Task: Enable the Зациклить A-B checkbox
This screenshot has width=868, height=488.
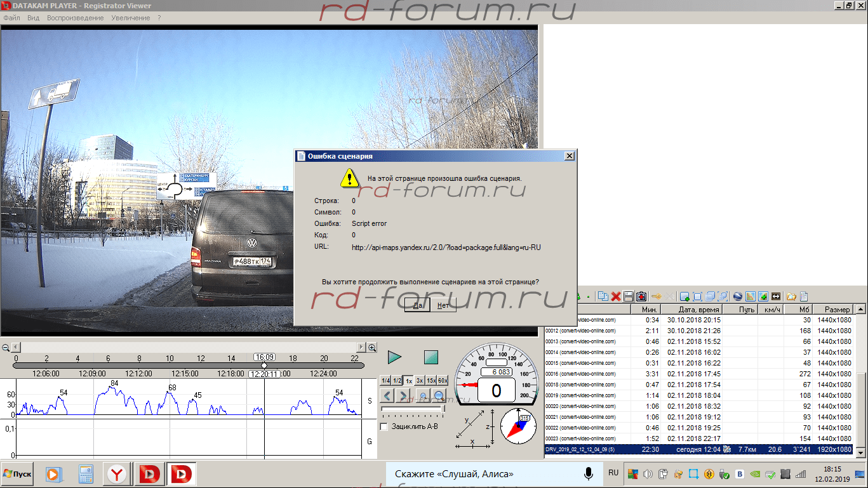Action: (x=384, y=426)
